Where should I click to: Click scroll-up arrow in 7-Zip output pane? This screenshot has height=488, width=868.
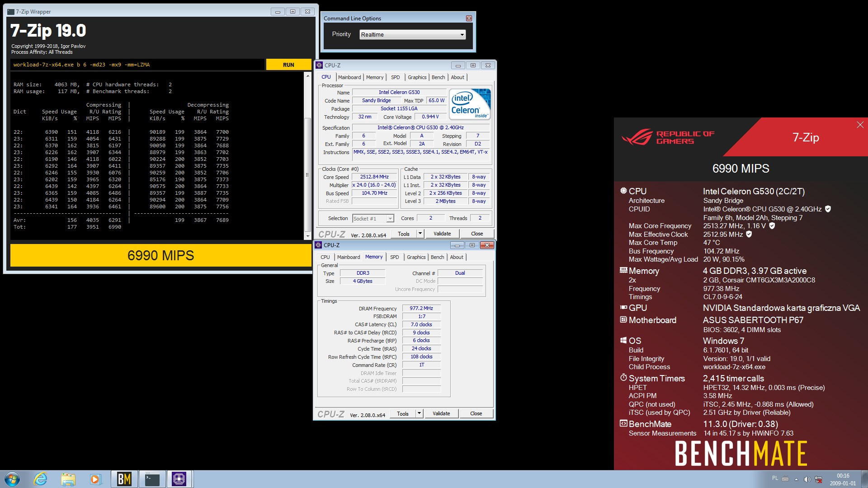point(308,76)
